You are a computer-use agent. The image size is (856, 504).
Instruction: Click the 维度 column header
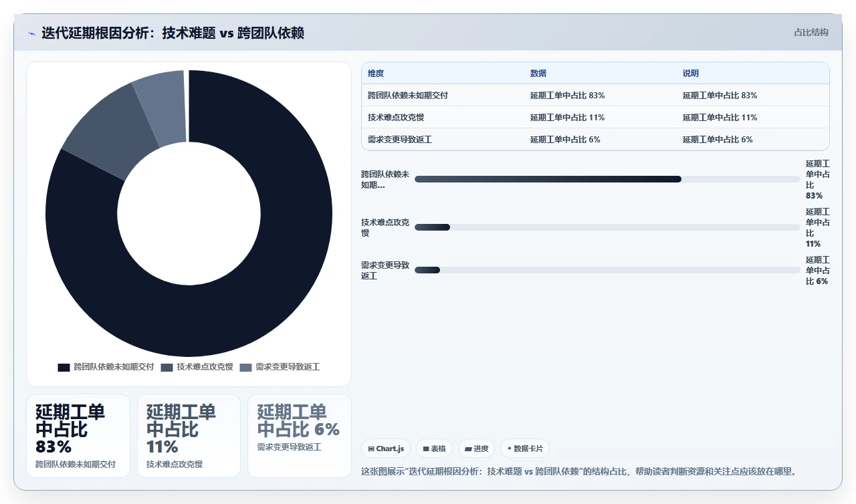click(x=376, y=74)
